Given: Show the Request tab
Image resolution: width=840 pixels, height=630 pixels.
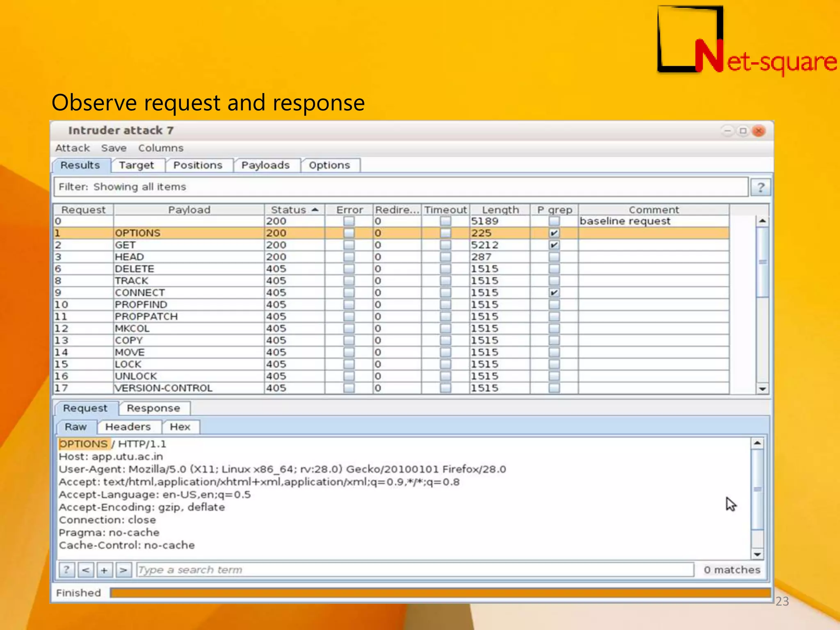Looking at the screenshot, I should click(85, 409).
